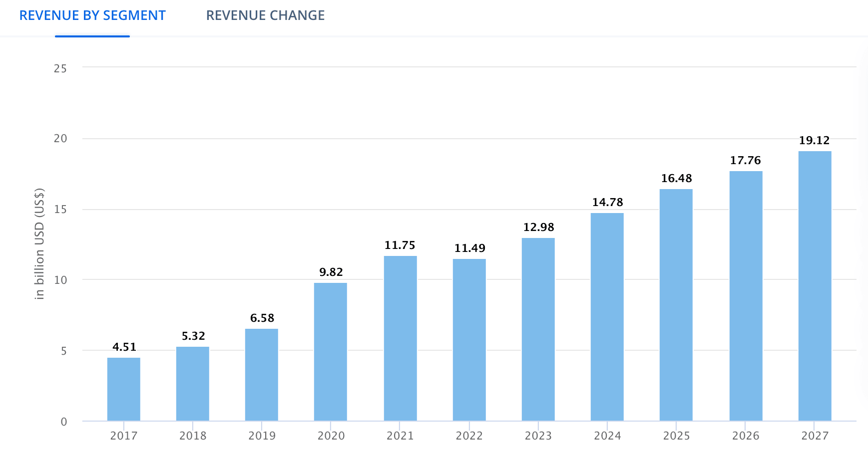Screen dimensions: 868x458
Task: Select the 2022 bar showing 11.49
Action: click(x=469, y=340)
